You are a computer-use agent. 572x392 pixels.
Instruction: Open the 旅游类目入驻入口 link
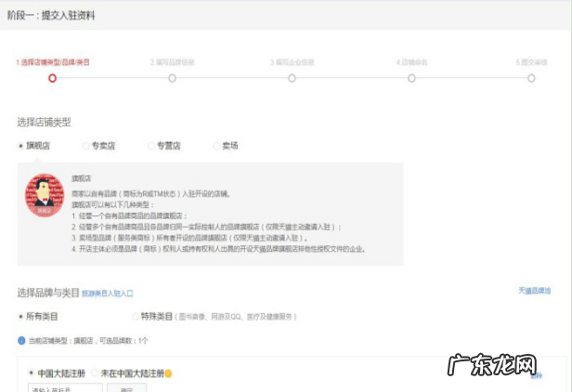tap(108, 294)
